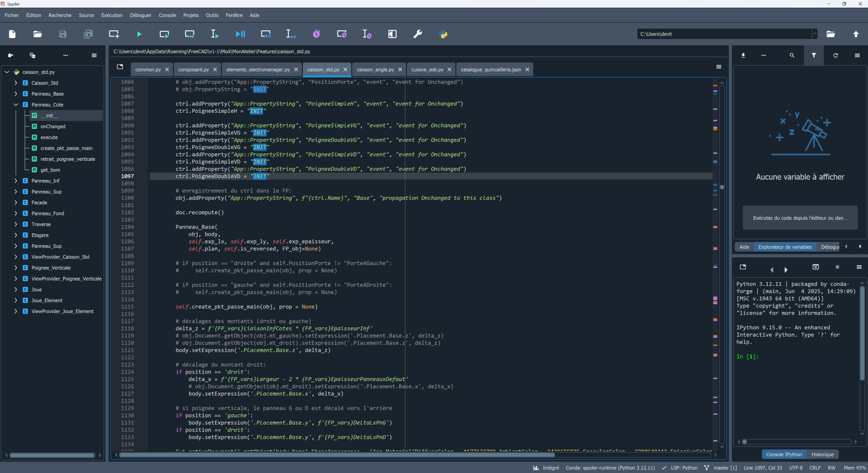The height and width of the screenshot is (473, 868).
Task: Open editor pane options menu
Action: coord(719,67)
